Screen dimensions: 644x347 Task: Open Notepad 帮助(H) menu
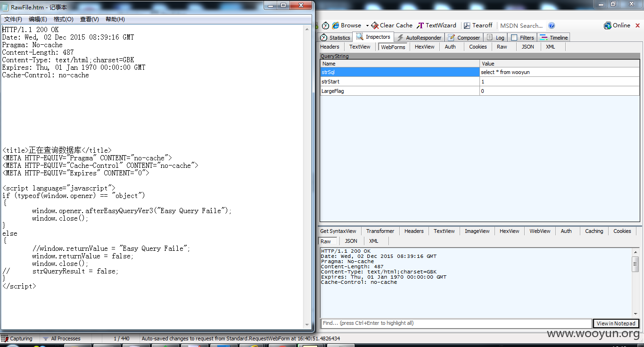pos(115,19)
